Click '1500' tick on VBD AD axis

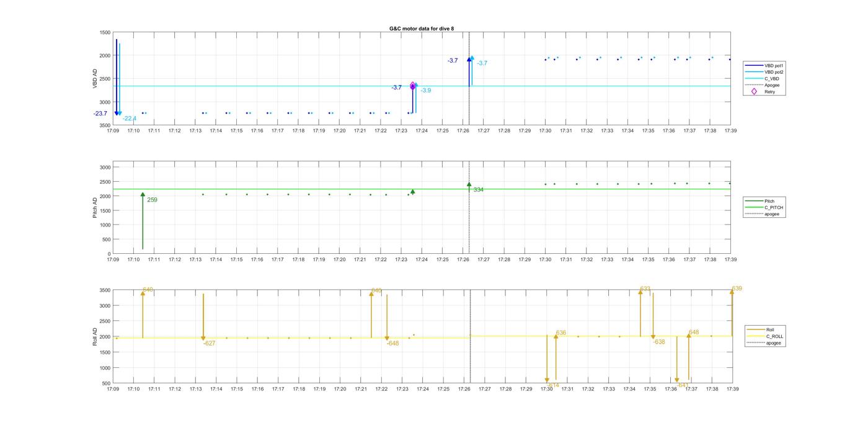pyautogui.click(x=105, y=32)
